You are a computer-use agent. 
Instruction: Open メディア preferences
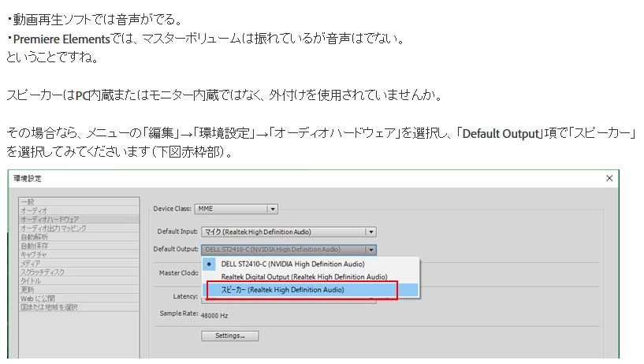[x=79, y=263]
